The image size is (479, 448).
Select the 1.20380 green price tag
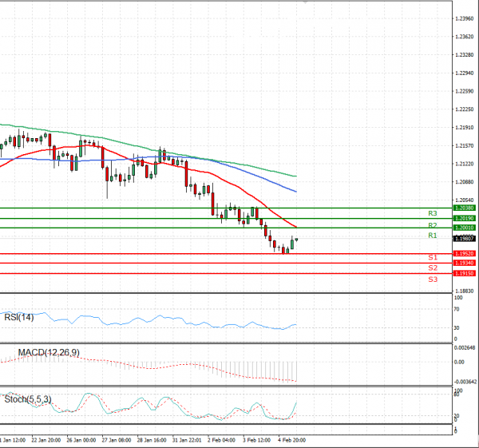(465, 208)
